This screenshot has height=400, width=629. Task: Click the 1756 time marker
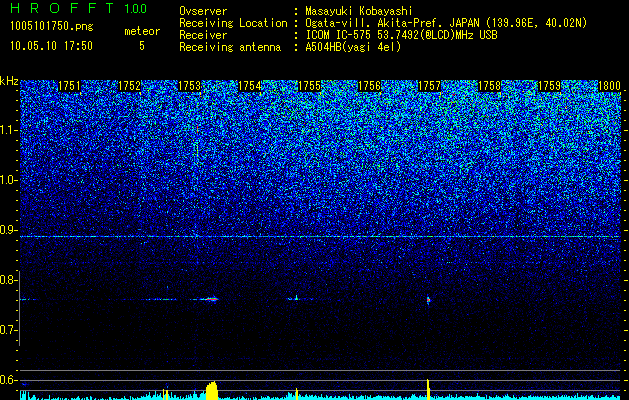[369, 86]
